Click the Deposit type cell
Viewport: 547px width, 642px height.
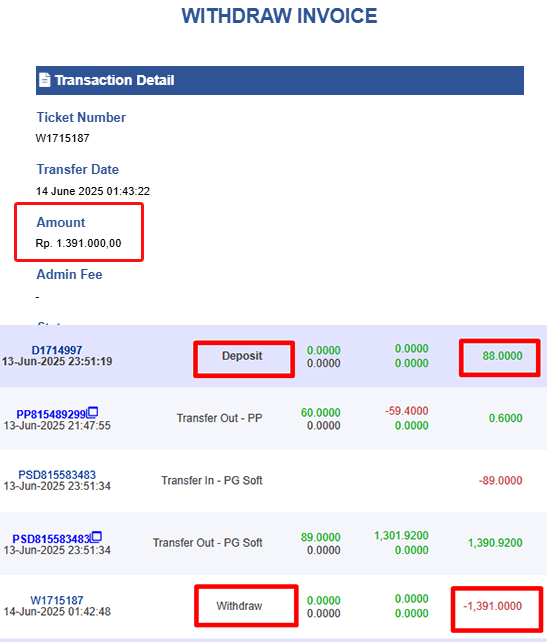click(x=242, y=356)
